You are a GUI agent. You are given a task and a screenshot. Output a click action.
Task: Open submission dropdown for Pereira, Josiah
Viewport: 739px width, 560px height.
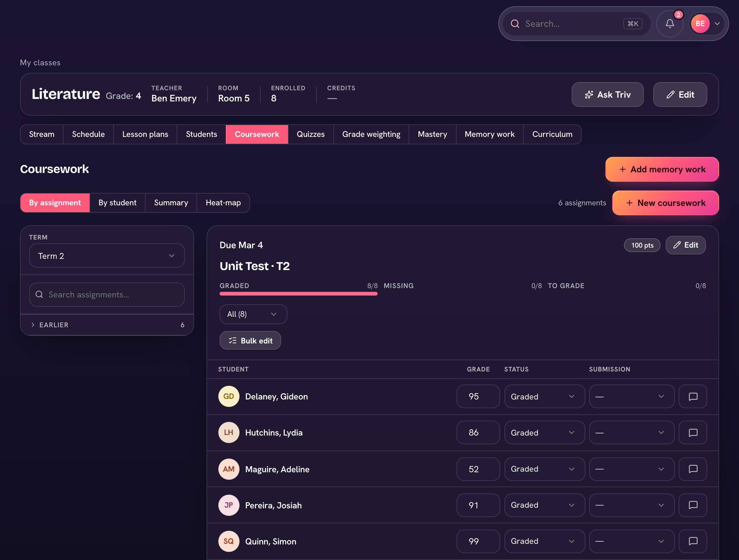(x=632, y=505)
